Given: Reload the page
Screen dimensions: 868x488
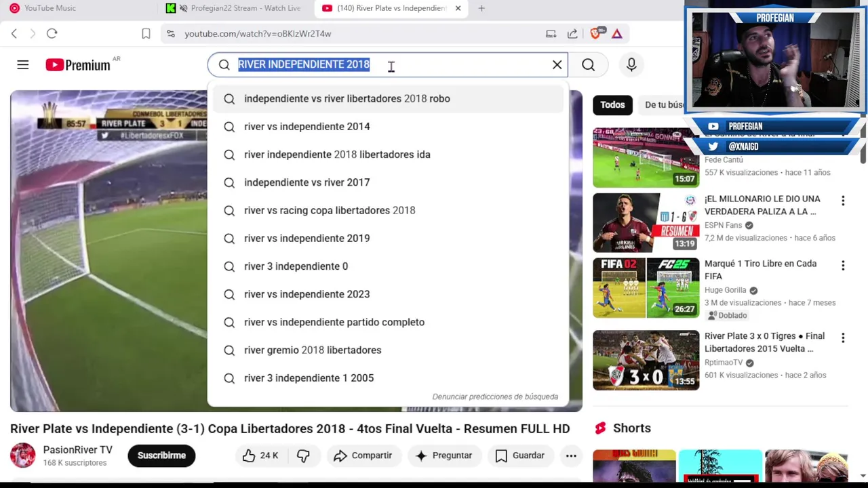Looking at the screenshot, I should 52,33.
